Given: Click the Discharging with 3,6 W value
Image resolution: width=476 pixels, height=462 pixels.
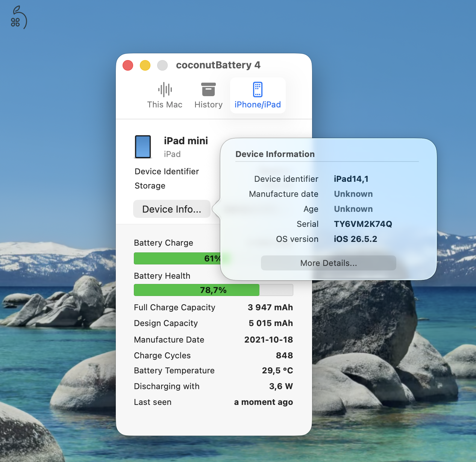Looking at the screenshot, I should tap(281, 386).
